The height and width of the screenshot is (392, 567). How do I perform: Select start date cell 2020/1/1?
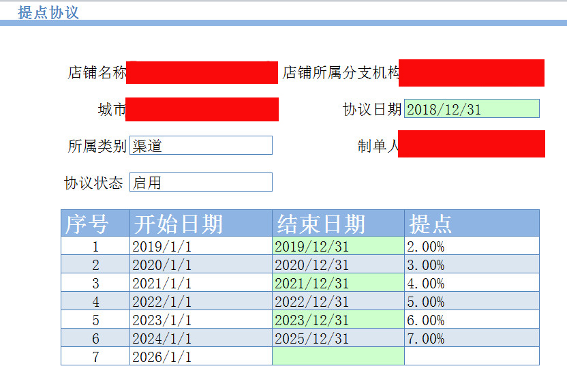[200, 265]
